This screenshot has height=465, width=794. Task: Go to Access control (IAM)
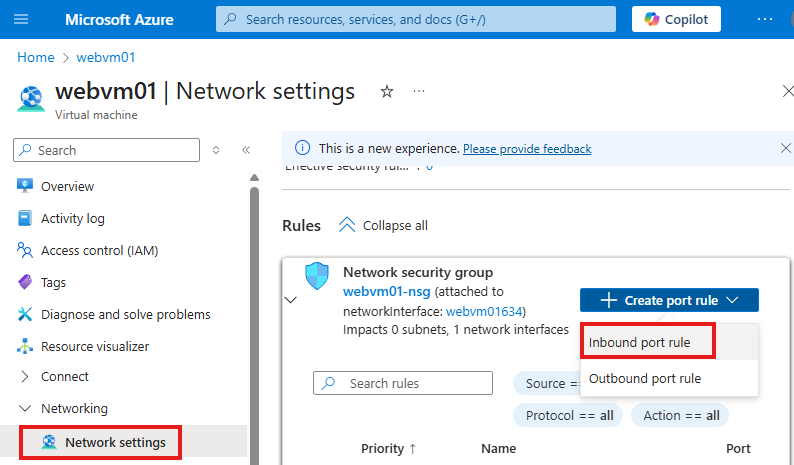pos(99,250)
